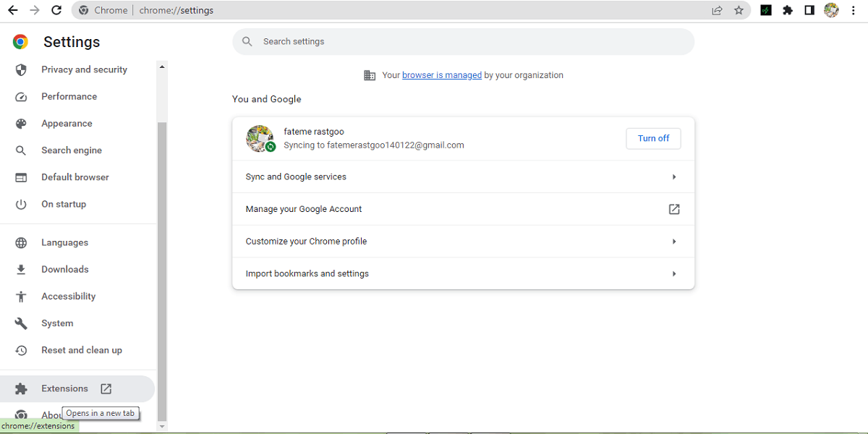Screen dimensions: 868x434
Task: Click the Sync and Google services row
Action: coord(463,177)
